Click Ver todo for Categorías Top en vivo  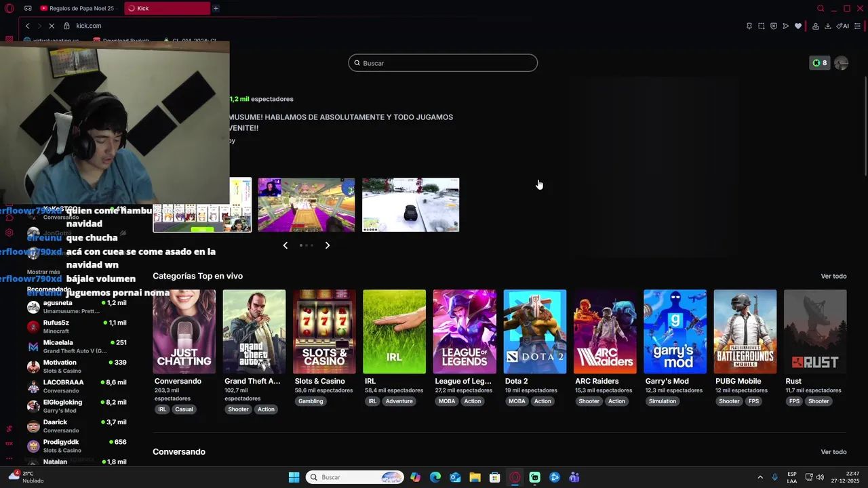pos(833,277)
